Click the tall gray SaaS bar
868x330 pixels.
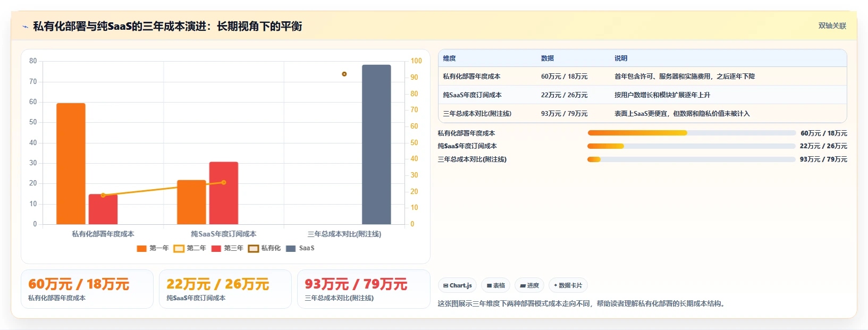[376, 145]
